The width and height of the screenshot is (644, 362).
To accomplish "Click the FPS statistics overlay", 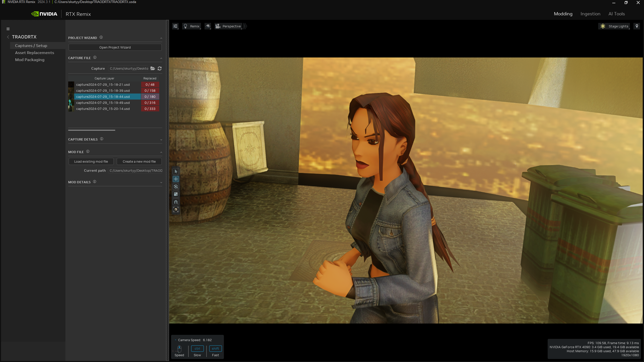I will click(x=594, y=349).
